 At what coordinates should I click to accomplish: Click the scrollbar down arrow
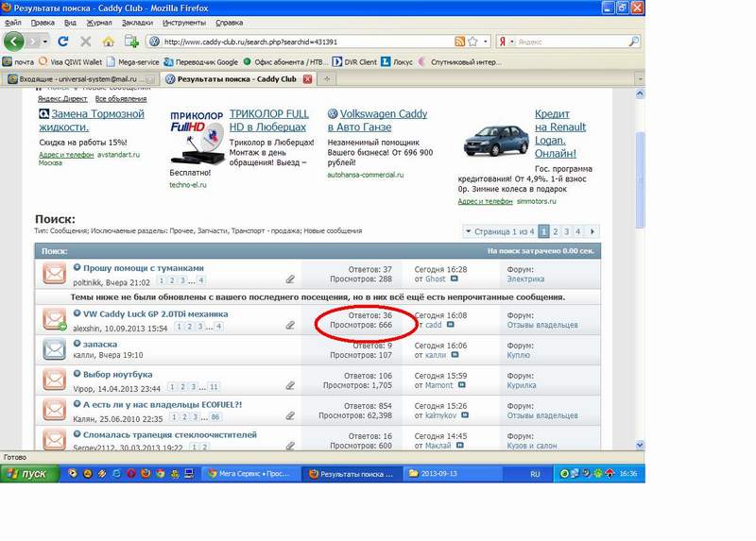point(640,445)
